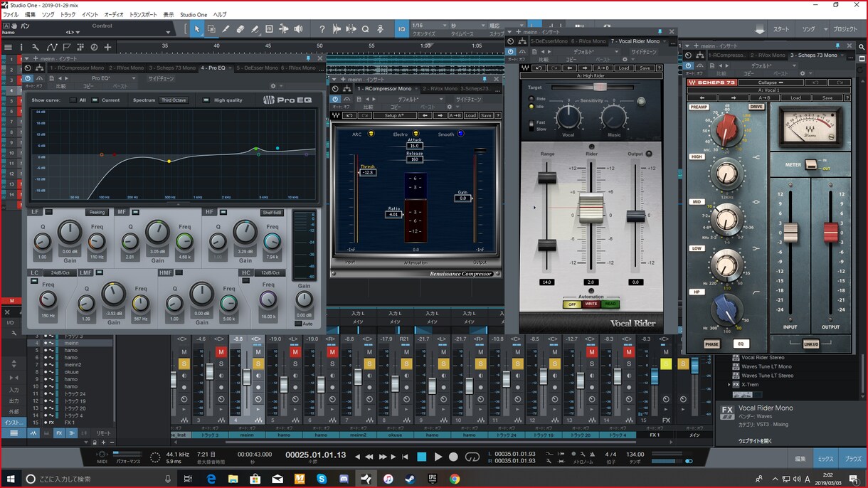The image size is (868, 488).
Task: Open the Third Octave spectrum dropdown
Action: (174, 100)
